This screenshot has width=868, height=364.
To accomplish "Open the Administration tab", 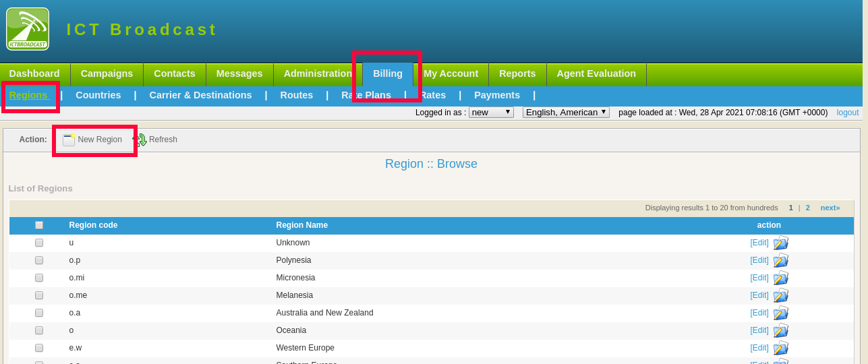I will [318, 74].
